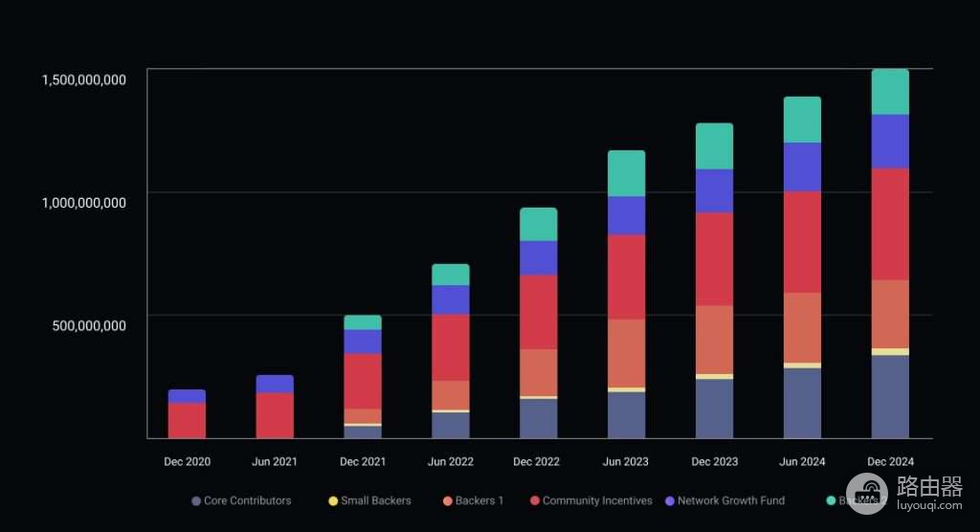
Task: Click the Core Contributors segment in Dec 2023 bar
Action: (x=714, y=409)
